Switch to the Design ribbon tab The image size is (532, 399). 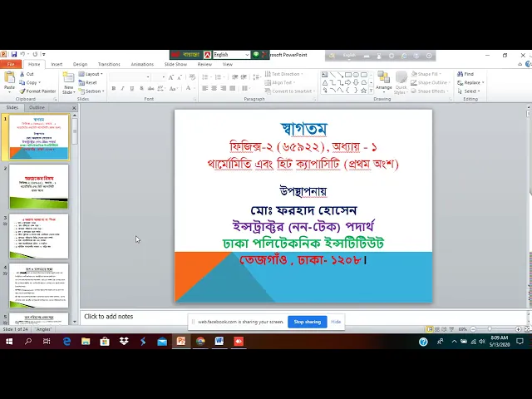[x=80, y=64]
